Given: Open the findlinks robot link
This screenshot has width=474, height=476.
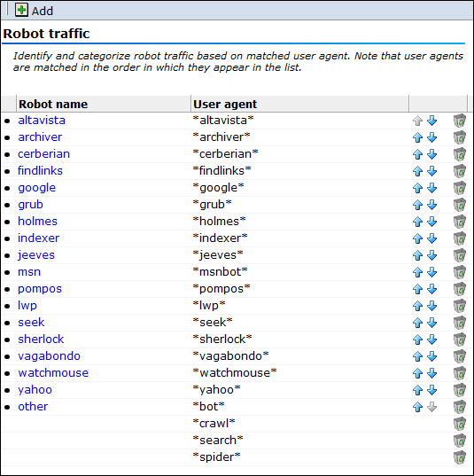Looking at the screenshot, I should point(40,170).
